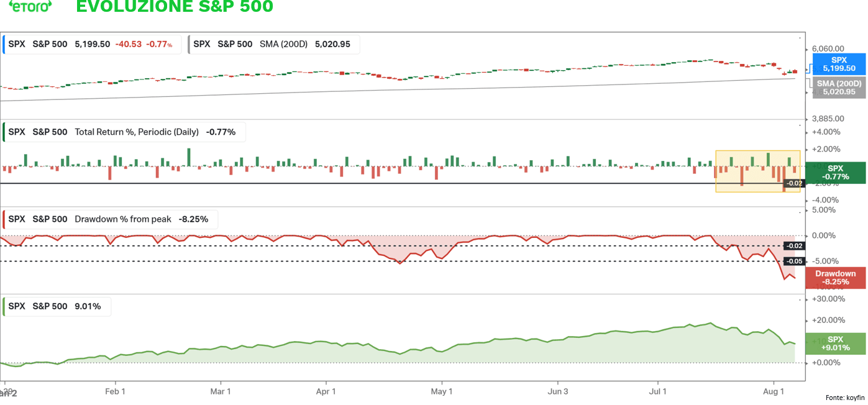Click the 6,060.00 price axis label

click(x=829, y=48)
